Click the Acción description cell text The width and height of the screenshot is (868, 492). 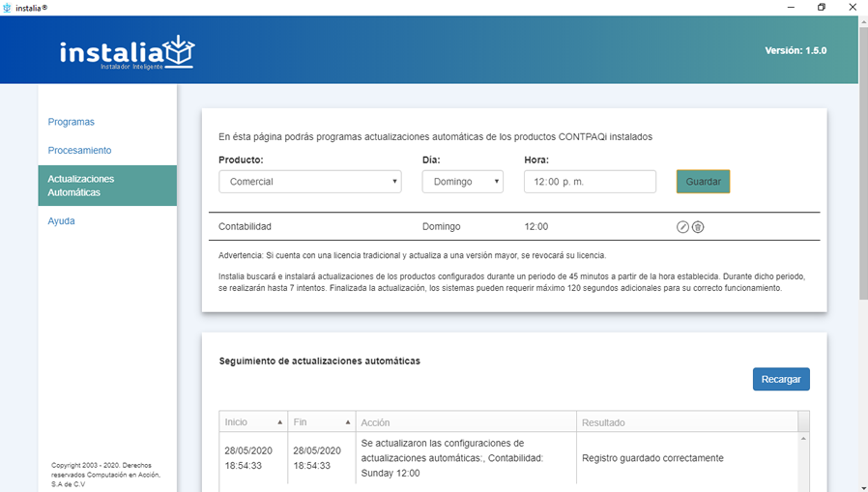point(451,458)
